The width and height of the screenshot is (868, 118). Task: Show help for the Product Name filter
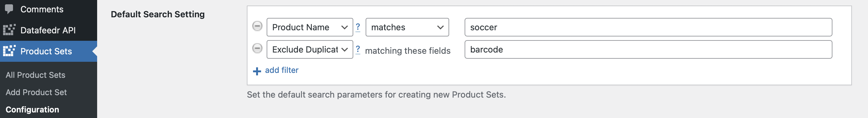pyautogui.click(x=358, y=27)
